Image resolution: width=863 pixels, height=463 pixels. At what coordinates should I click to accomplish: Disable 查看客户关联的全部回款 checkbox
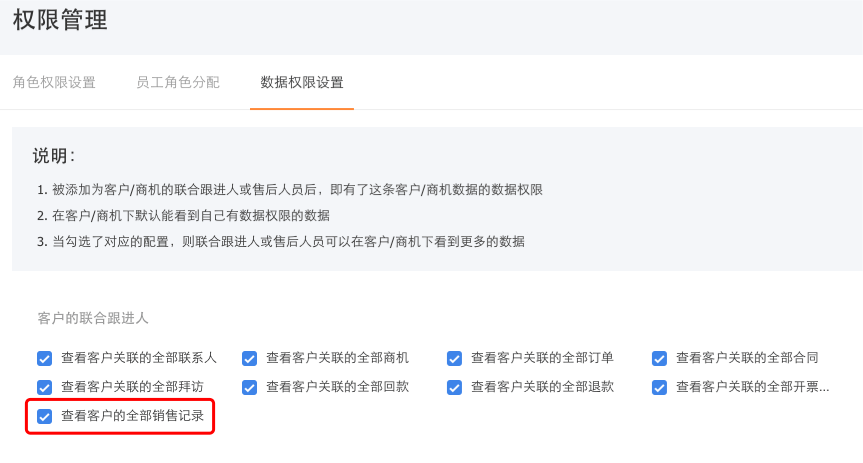(249, 387)
